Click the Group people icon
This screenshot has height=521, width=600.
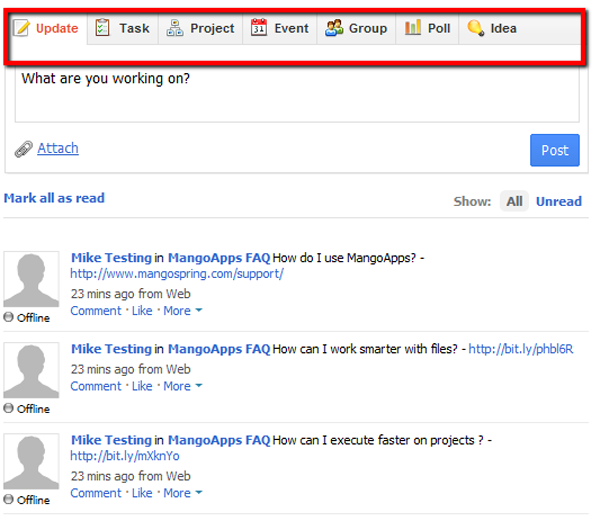point(334,28)
